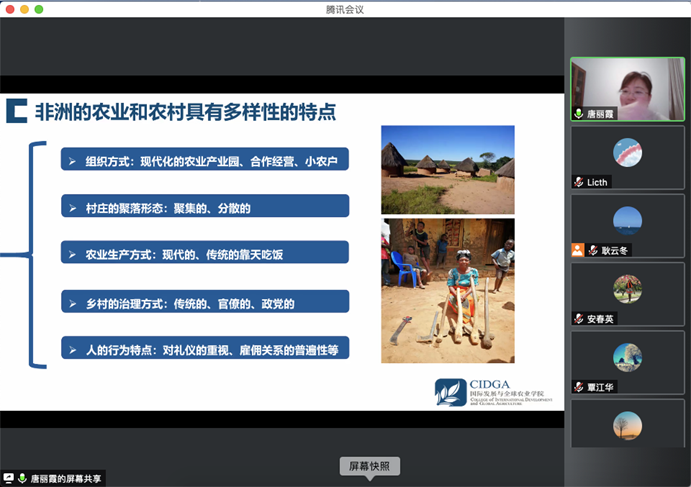Click the green mic icon in the screen-share label

(x=22, y=478)
